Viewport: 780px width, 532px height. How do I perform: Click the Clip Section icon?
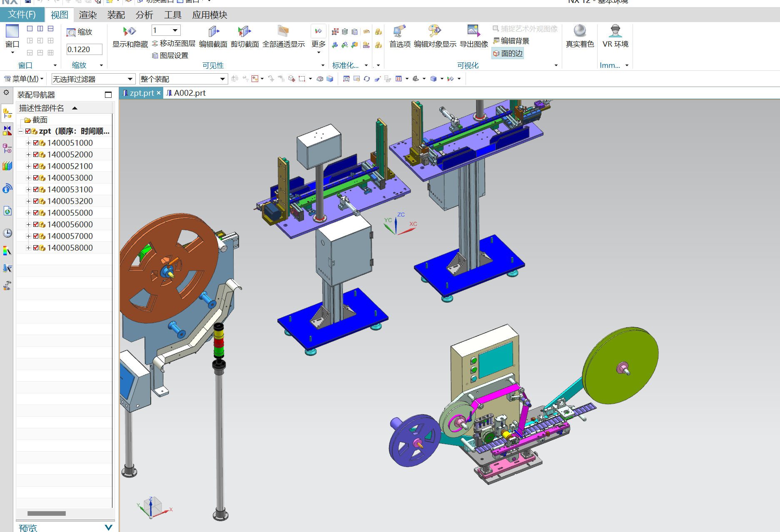click(244, 31)
